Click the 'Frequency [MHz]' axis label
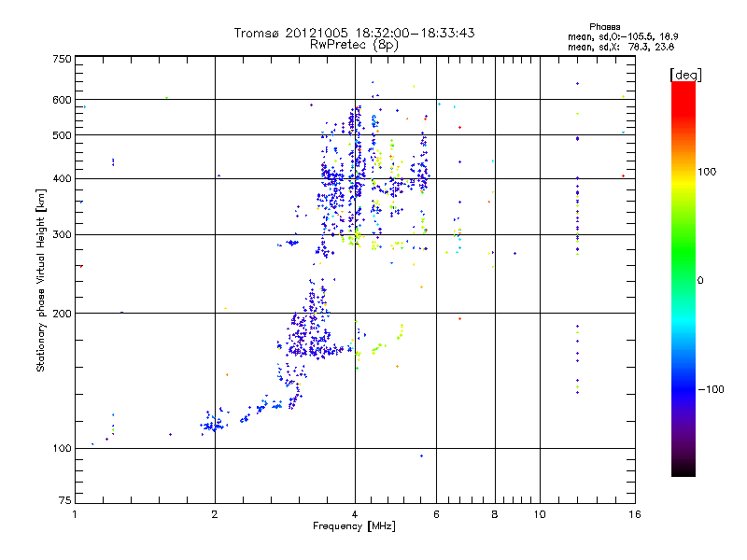 (354, 526)
